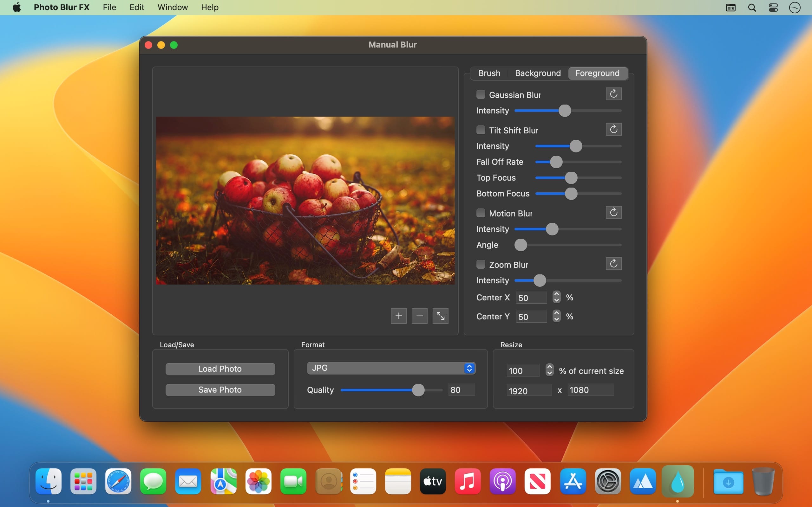Turn on the Motion Blur checkbox
Image resolution: width=812 pixels, height=507 pixels.
(481, 213)
